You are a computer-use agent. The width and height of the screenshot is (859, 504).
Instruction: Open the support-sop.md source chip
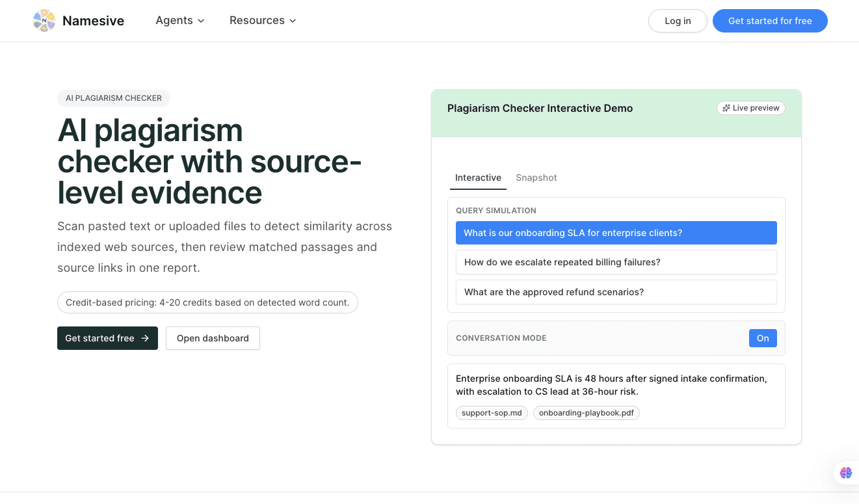[492, 413]
